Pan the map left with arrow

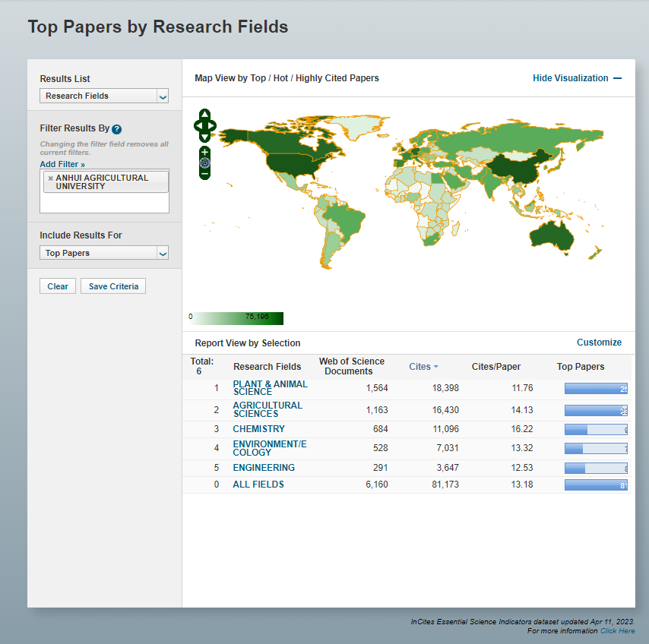point(198,126)
